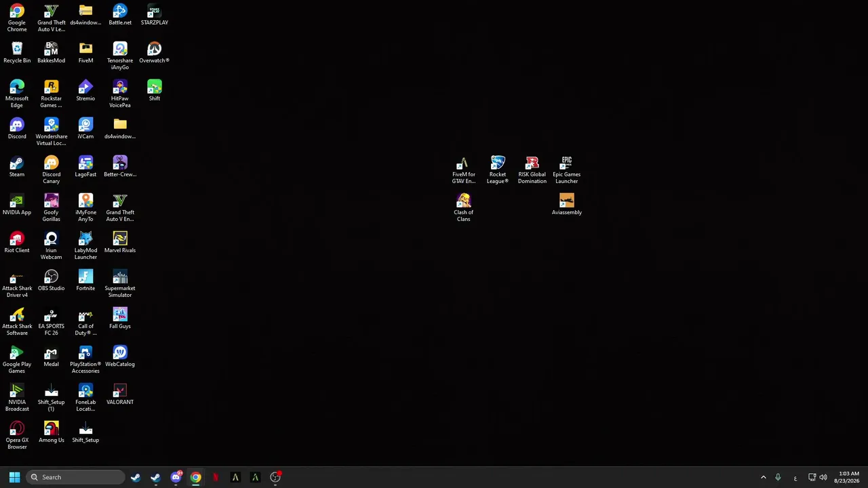Click the Discord Canary icon
The image size is (868, 488).
pyautogui.click(x=52, y=170)
